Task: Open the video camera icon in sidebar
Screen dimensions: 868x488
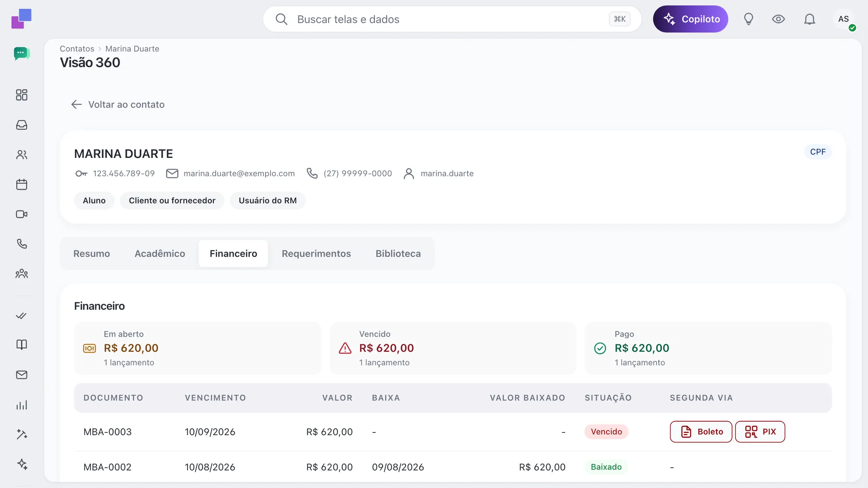Action: pyautogui.click(x=22, y=214)
